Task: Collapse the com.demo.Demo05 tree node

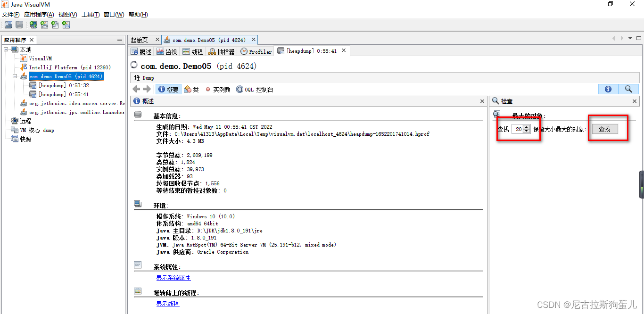Action: (15, 76)
